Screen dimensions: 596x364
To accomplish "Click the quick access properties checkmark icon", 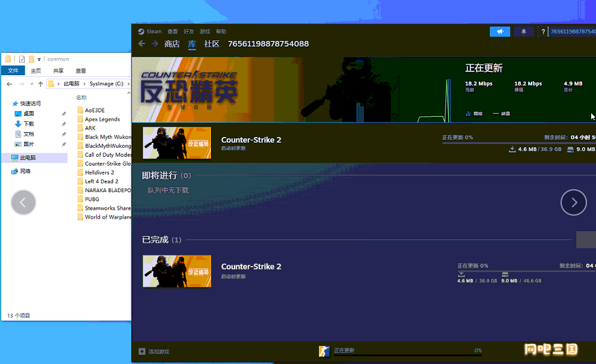I will click(x=22, y=59).
